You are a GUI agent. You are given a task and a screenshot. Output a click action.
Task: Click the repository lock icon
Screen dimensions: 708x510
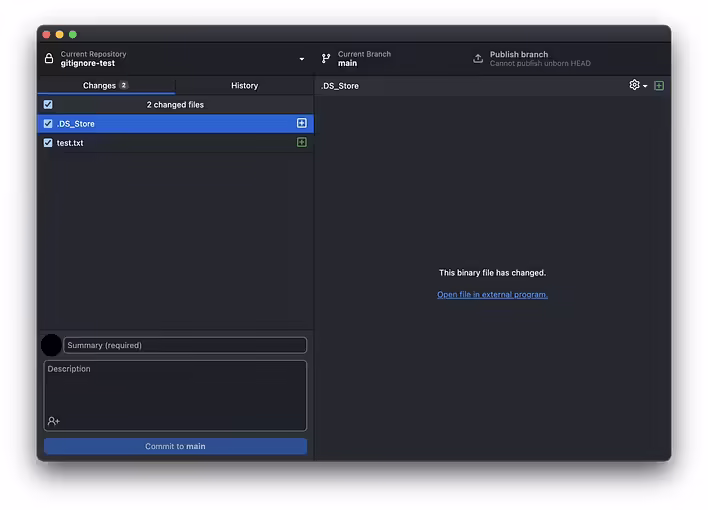[49, 59]
